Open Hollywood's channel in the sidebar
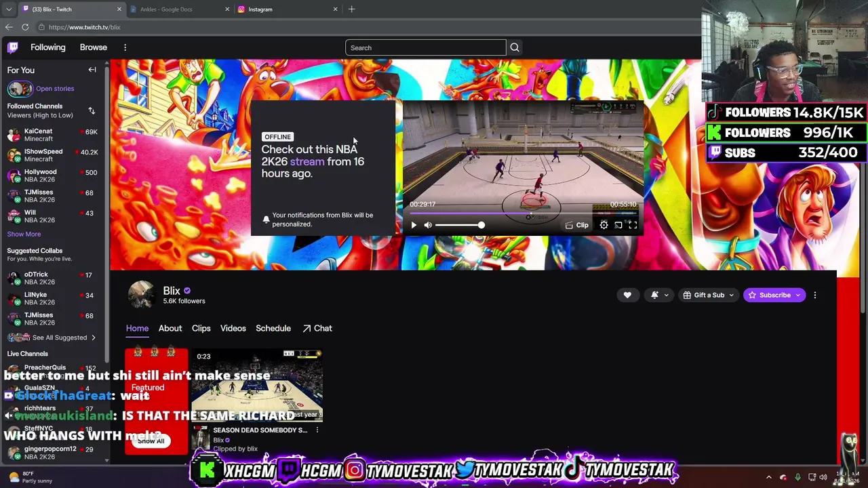The image size is (868, 488). point(53,176)
